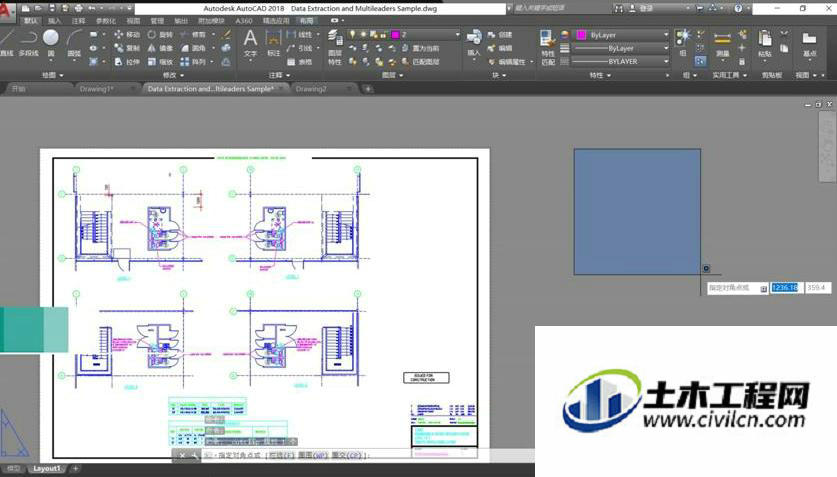Viewport: 837px width, 477px height.
Task: Expand the Draw (绘图) panel
Action: (52, 75)
